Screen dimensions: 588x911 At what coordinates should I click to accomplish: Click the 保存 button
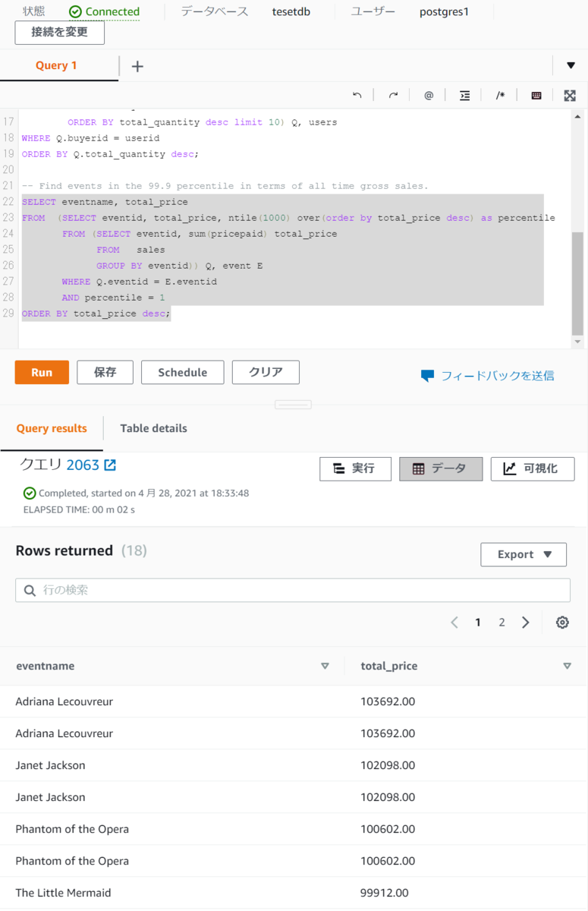pos(105,372)
